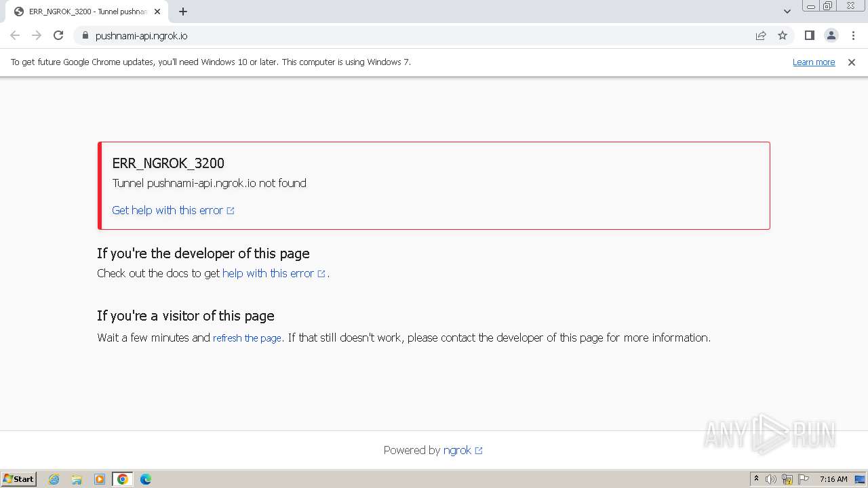868x488 pixels.
Task: Reload the ngrok error page
Action: click(58, 35)
